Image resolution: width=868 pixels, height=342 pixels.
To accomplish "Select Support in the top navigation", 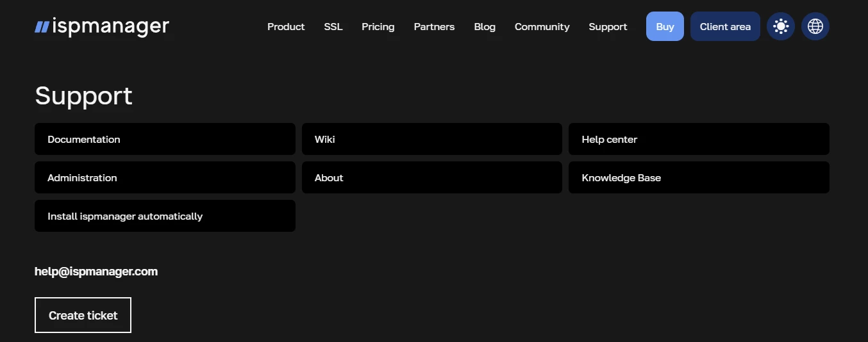I will tap(608, 27).
